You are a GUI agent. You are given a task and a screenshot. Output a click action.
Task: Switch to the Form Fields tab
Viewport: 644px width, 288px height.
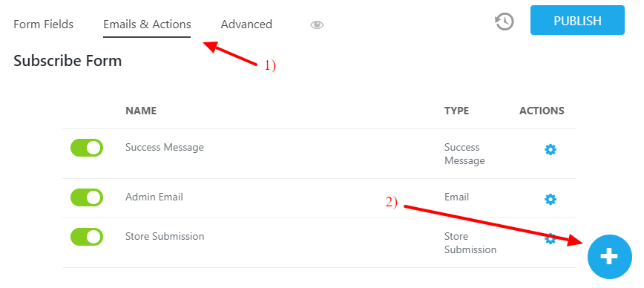click(44, 24)
